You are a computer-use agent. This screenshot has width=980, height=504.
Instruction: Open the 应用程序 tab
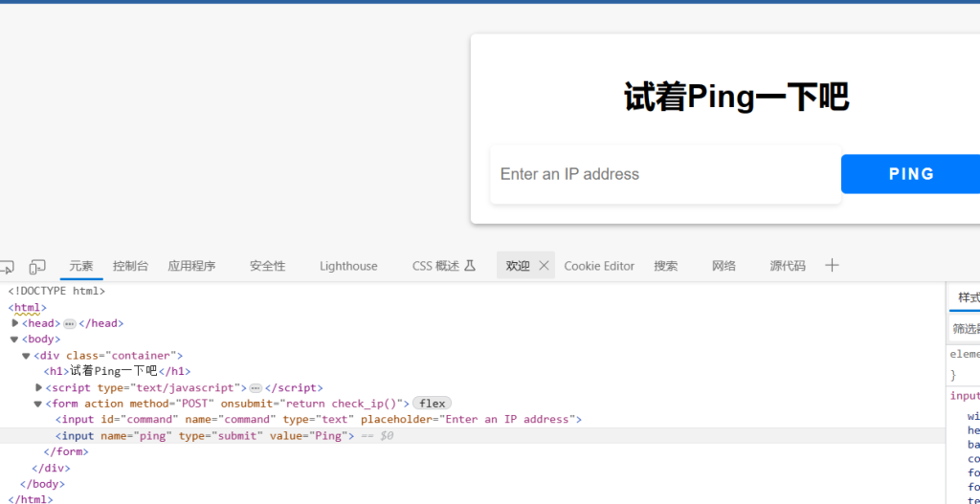click(191, 266)
